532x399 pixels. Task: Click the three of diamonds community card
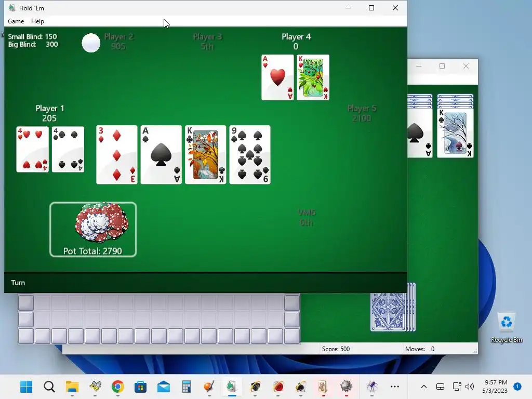tap(117, 155)
